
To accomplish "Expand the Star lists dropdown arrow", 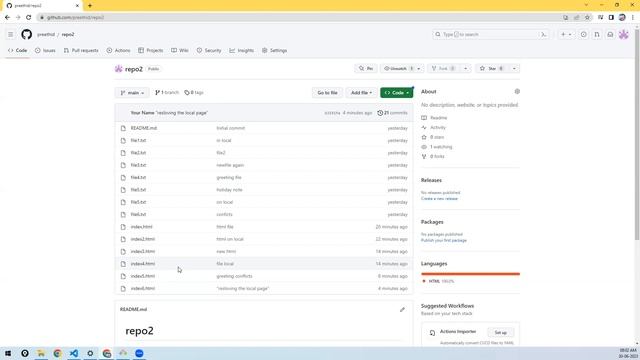I will (514, 69).
